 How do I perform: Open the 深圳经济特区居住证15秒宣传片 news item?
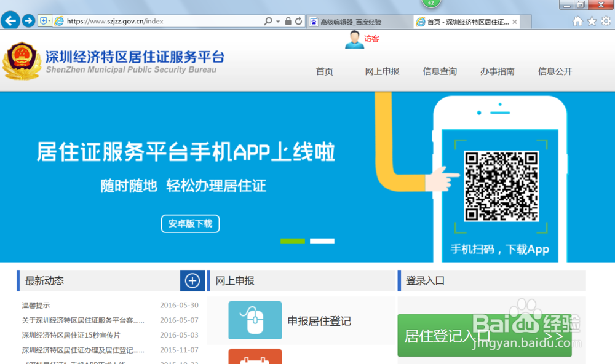click(x=71, y=335)
